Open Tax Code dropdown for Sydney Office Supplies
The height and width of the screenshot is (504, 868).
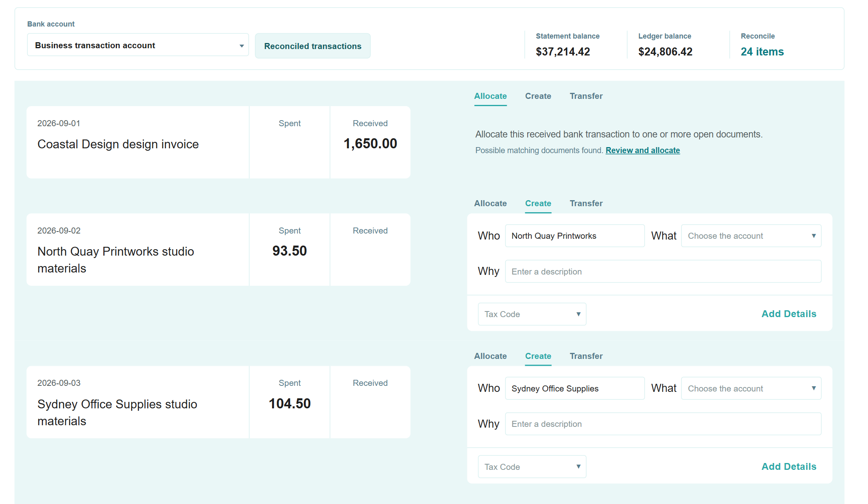point(532,467)
